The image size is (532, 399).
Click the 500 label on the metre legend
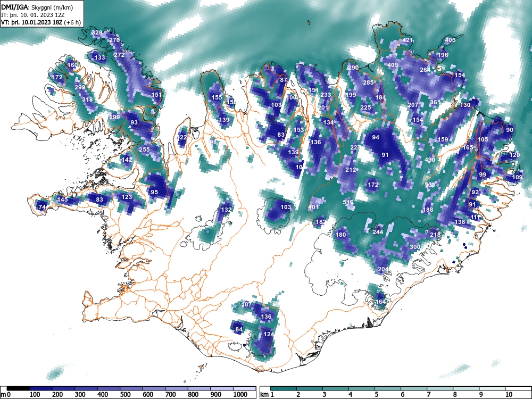[x=125, y=394]
